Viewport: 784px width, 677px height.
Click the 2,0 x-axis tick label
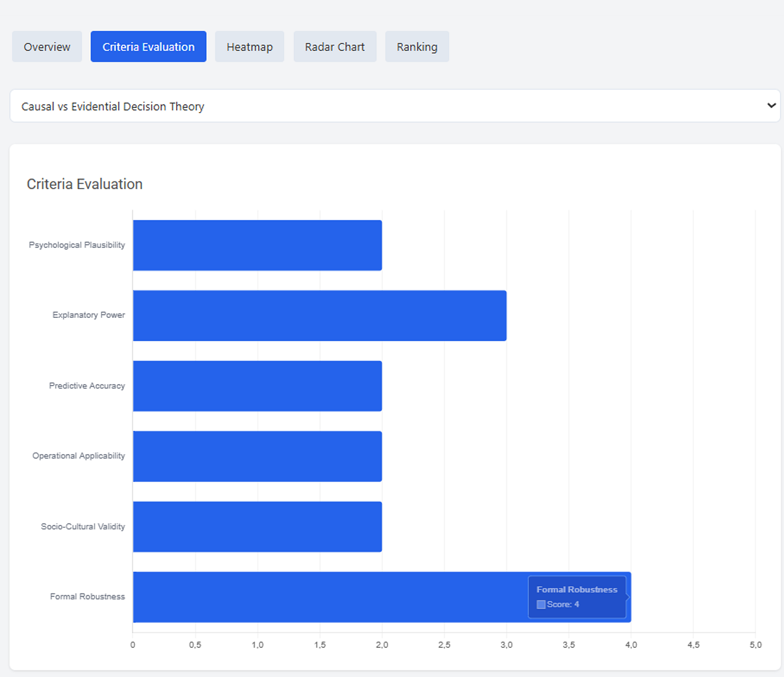(382, 645)
